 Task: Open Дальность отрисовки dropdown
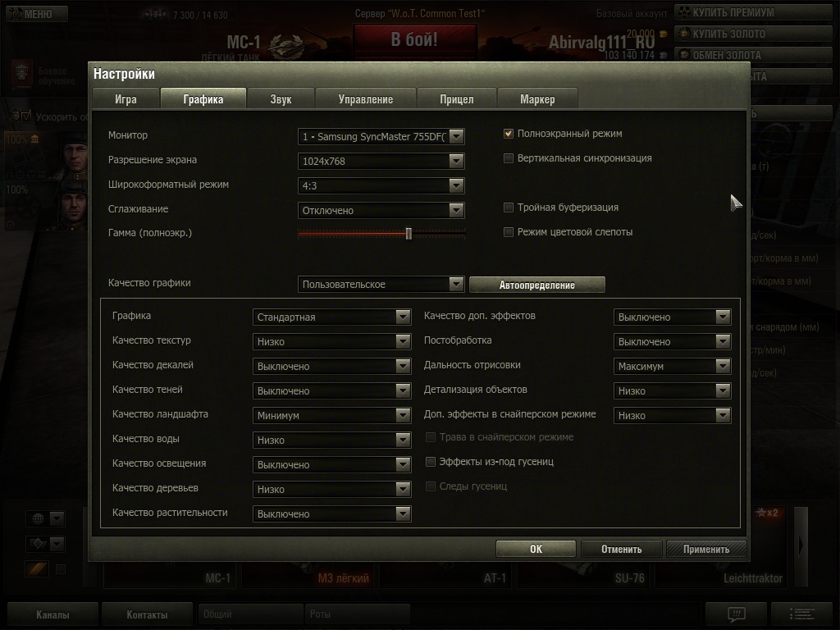click(x=673, y=367)
